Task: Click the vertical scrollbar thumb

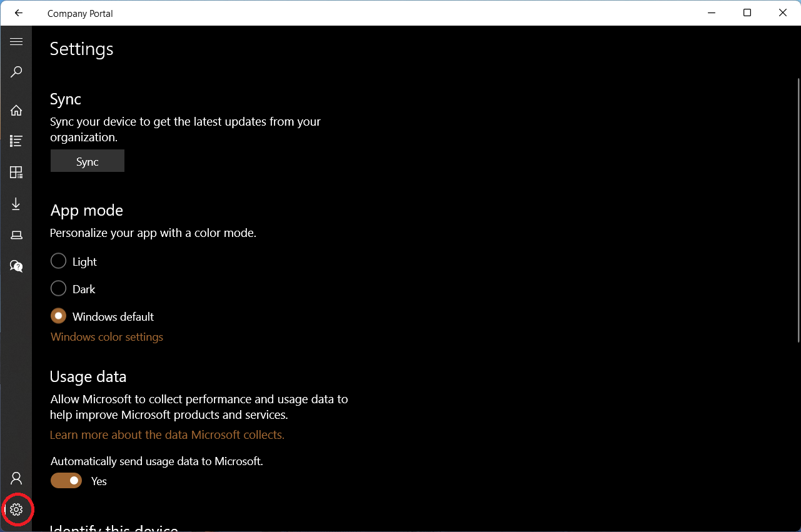Action: (x=798, y=209)
